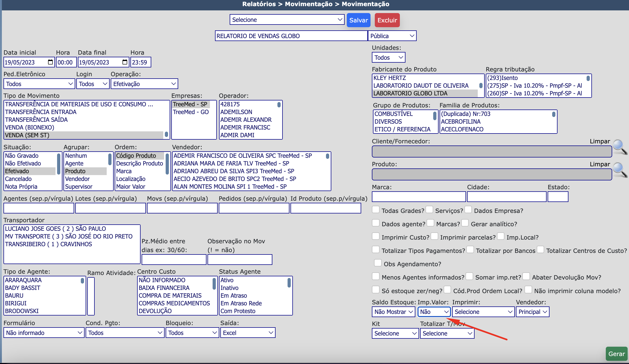The image size is (629, 364).
Task: Select VENDA (BIONEXO) in Tipo de Movimento
Action: (30, 127)
